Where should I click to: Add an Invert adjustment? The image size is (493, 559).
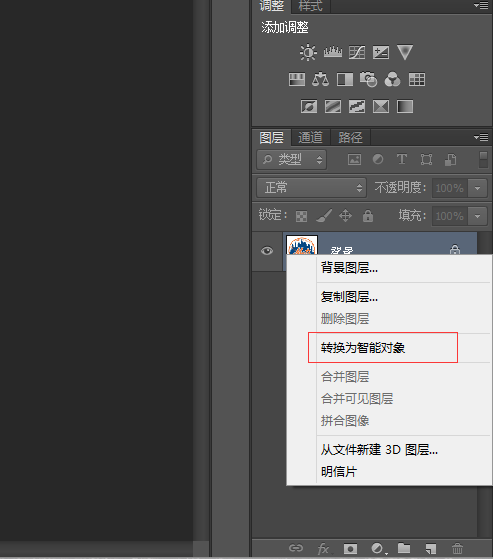point(309,106)
